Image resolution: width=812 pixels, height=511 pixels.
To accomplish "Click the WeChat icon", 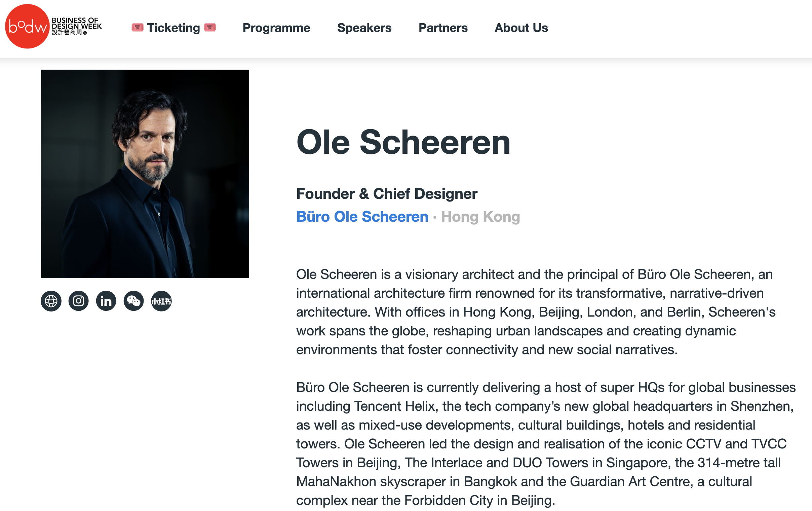I will (134, 301).
